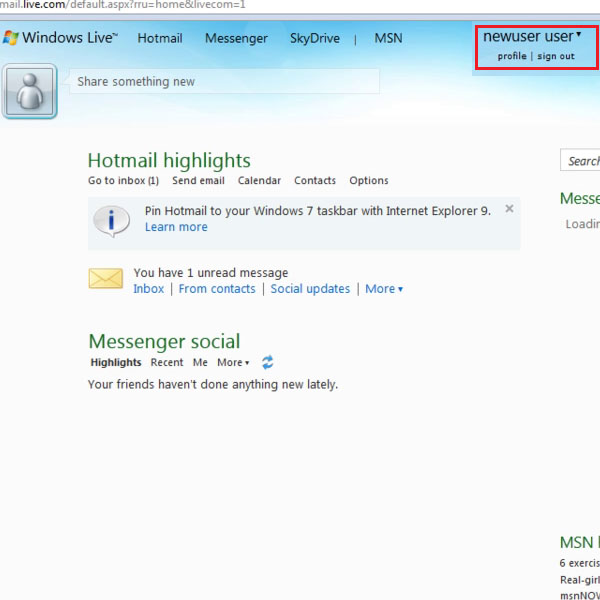Viewport: 600px width, 600px height.
Task: Click the profile link under the username
Action: (512, 56)
